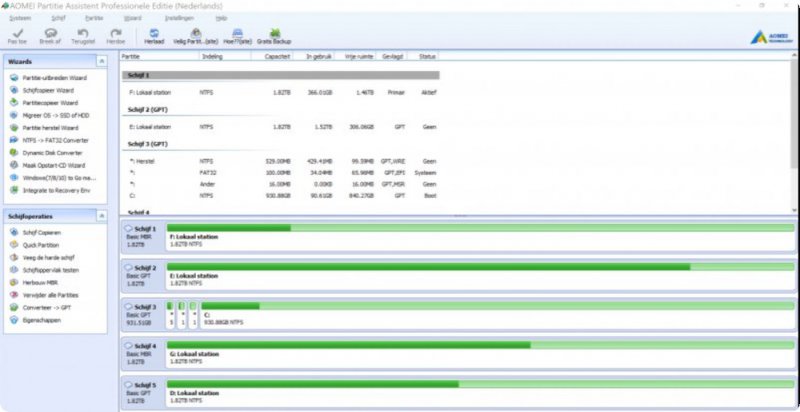Open the Hoe??(site) toolbar item
The width and height of the screenshot is (800, 412).
[237, 36]
